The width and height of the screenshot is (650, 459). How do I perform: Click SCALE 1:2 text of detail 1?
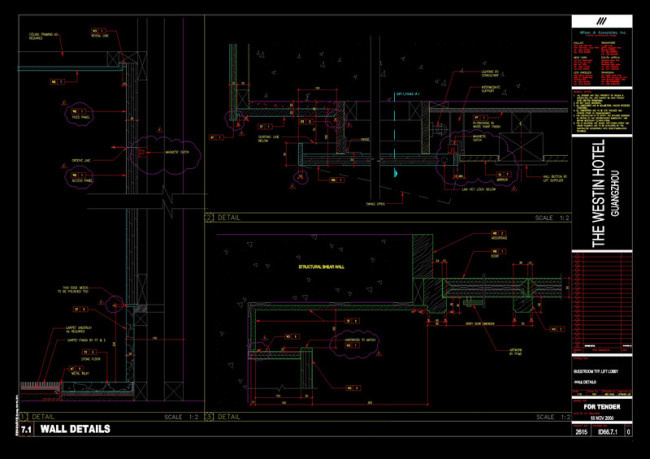pos(182,417)
